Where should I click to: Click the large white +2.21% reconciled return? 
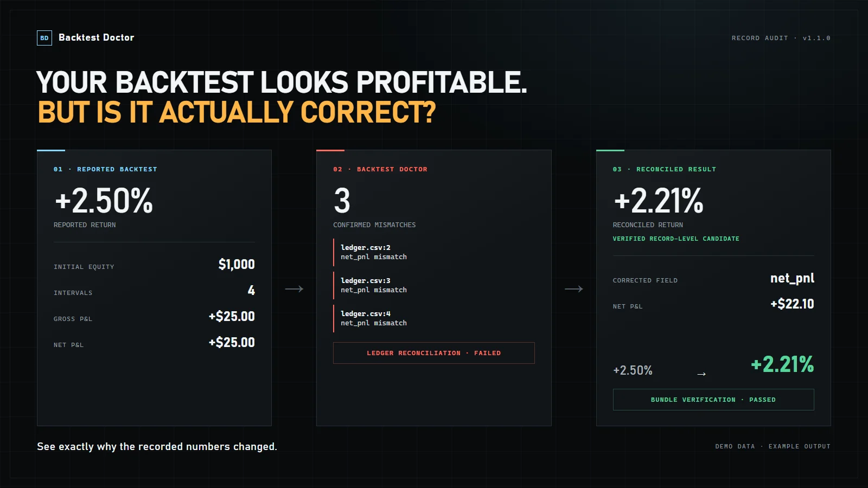coord(659,201)
